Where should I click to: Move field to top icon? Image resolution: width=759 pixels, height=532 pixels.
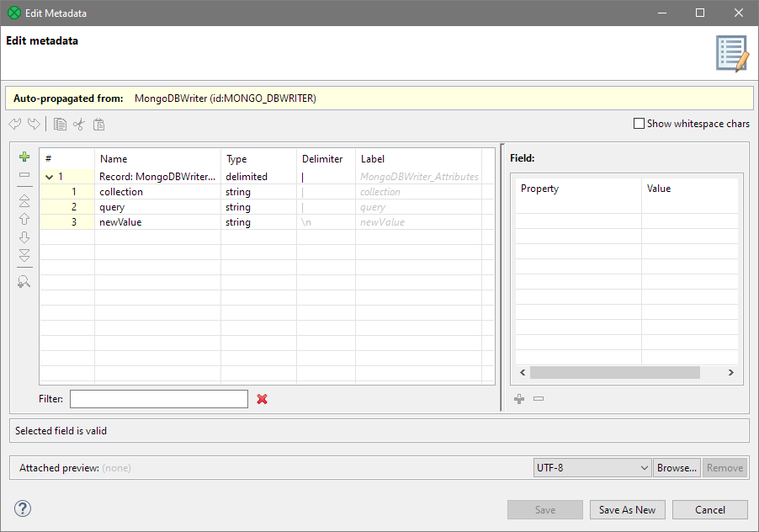(x=24, y=200)
